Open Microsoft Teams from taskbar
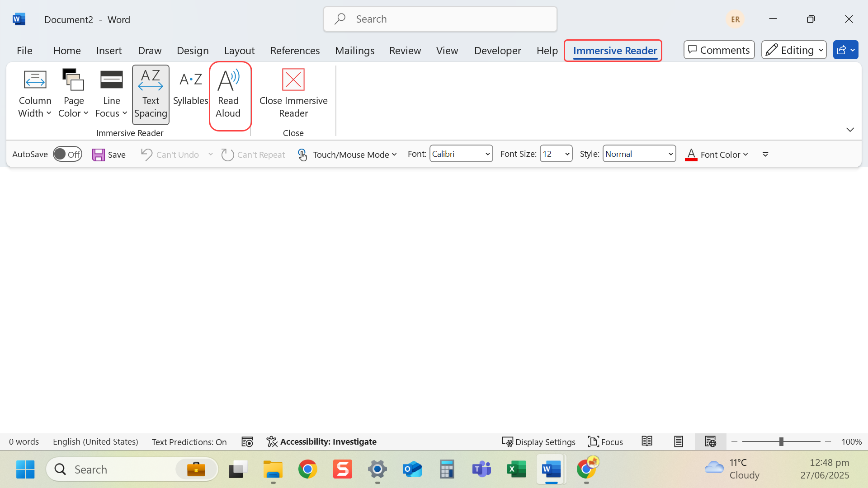Screen dimensions: 868x488 click(x=481, y=469)
